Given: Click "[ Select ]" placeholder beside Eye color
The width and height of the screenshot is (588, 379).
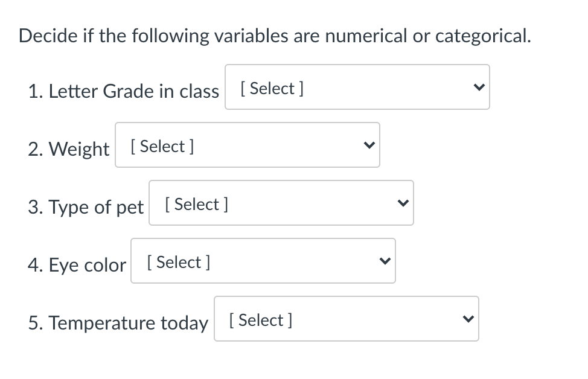Looking at the screenshot, I should [179, 262].
